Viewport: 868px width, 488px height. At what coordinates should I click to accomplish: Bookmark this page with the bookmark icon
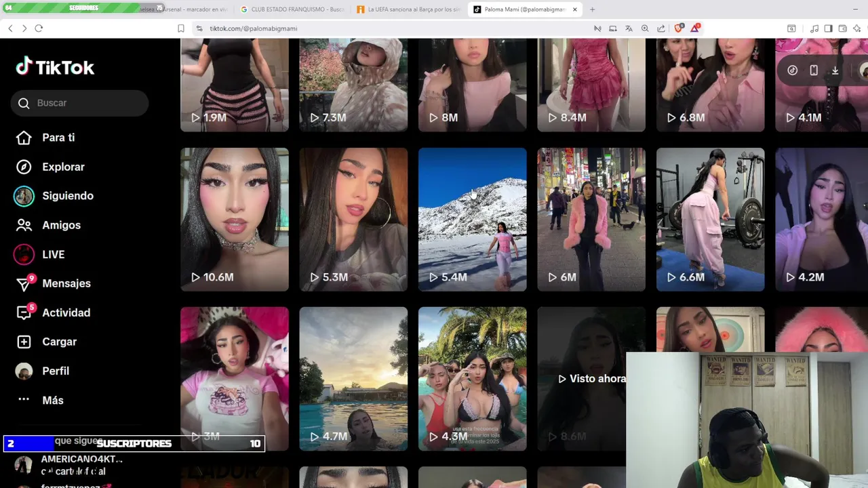pos(181,28)
